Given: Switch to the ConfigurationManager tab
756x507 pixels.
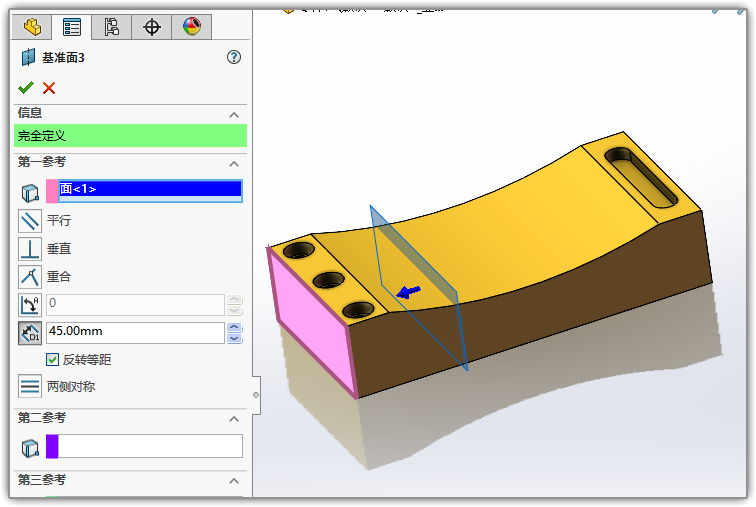Looking at the screenshot, I should pos(112,27).
